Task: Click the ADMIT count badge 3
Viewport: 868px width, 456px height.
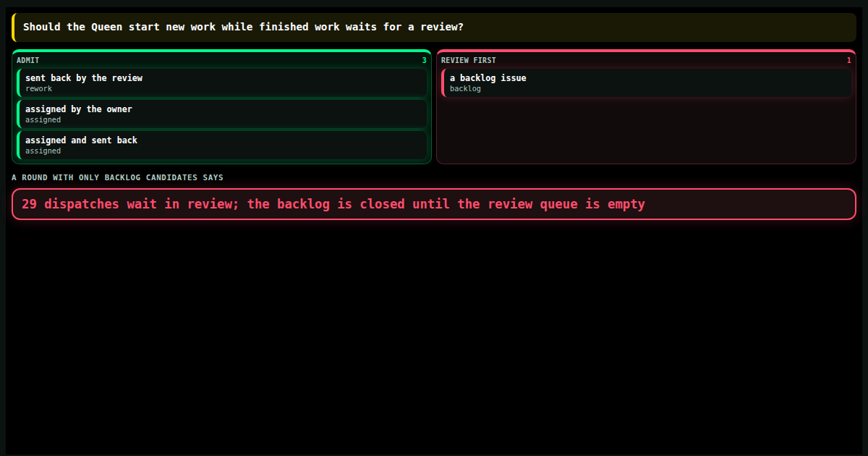Action: (x=425, y=60)
